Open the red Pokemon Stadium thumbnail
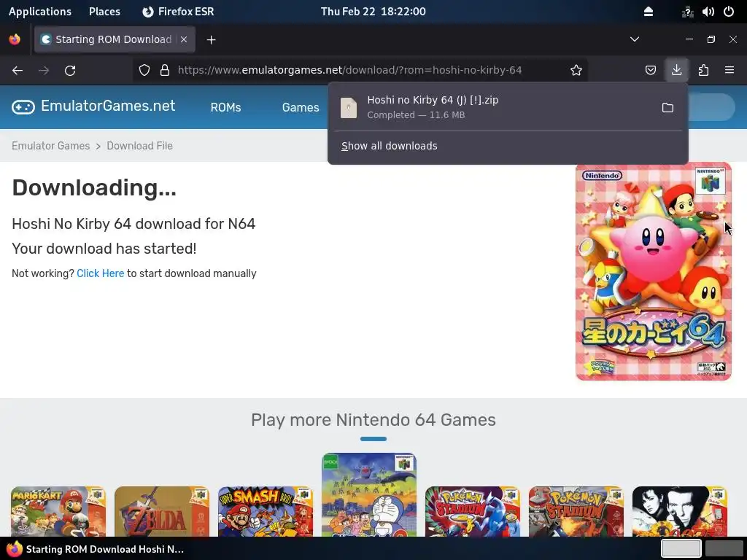The height and width of the screenshot is (560, 747). pyautogui.click(x=576, y=511)
